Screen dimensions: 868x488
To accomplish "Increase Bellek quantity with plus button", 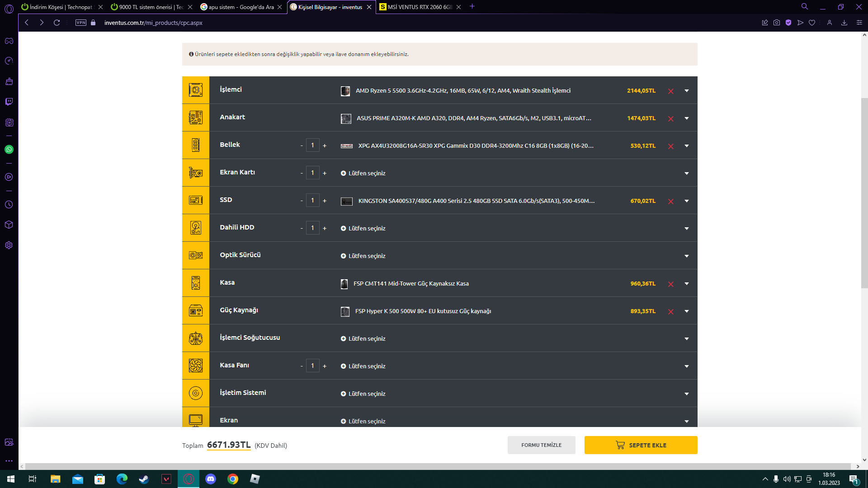I will 325,145.
